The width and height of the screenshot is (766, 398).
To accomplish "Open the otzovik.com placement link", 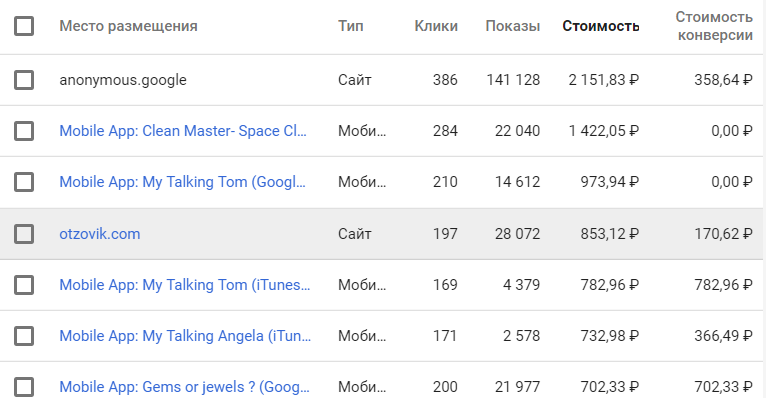I will (100, 234).
